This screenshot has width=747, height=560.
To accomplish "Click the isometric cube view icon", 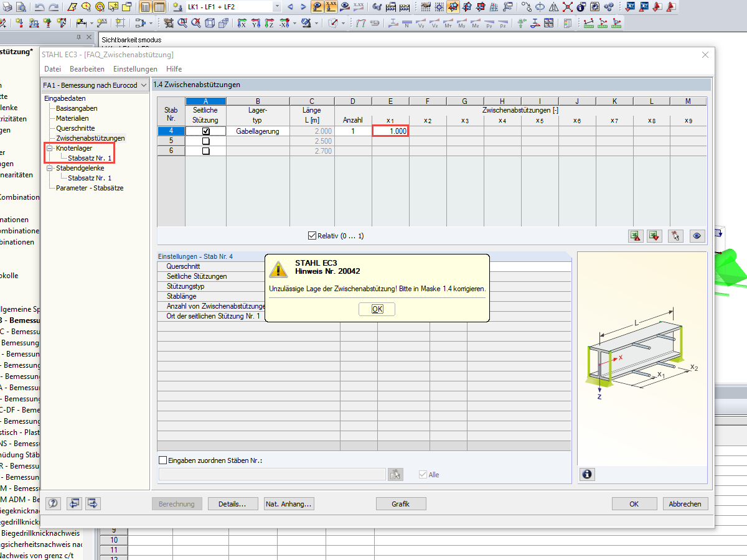I will 210,23.
